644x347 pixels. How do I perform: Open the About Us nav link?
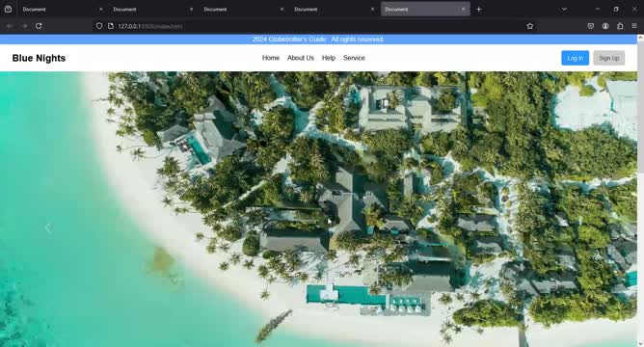click(x=301, y=58)
